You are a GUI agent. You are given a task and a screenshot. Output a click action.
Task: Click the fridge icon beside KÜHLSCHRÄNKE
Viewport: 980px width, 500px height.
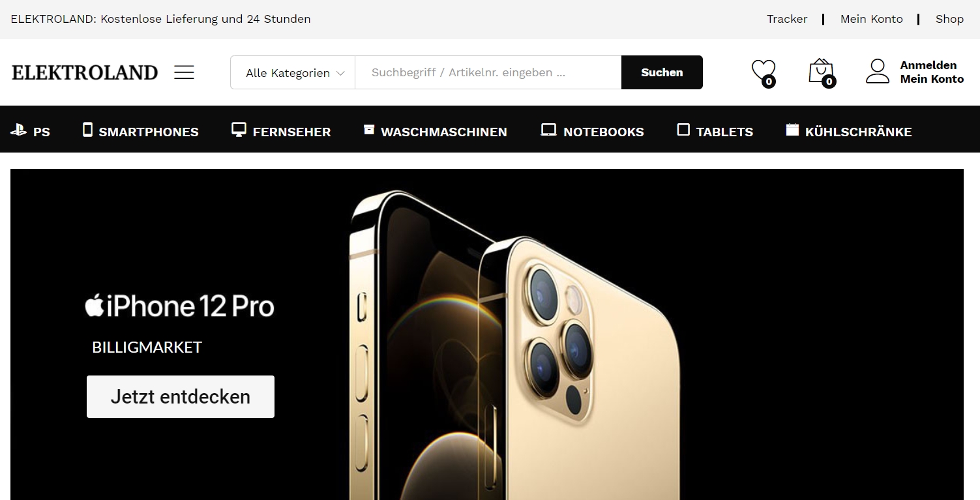792,130
